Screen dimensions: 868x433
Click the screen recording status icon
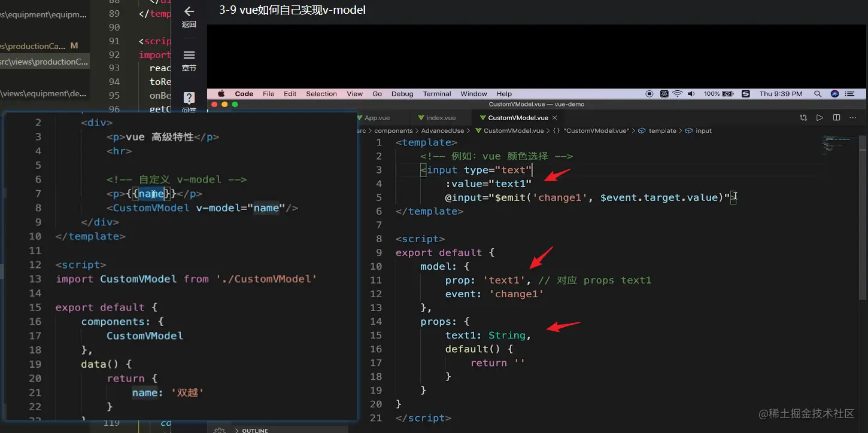(650, 94)
